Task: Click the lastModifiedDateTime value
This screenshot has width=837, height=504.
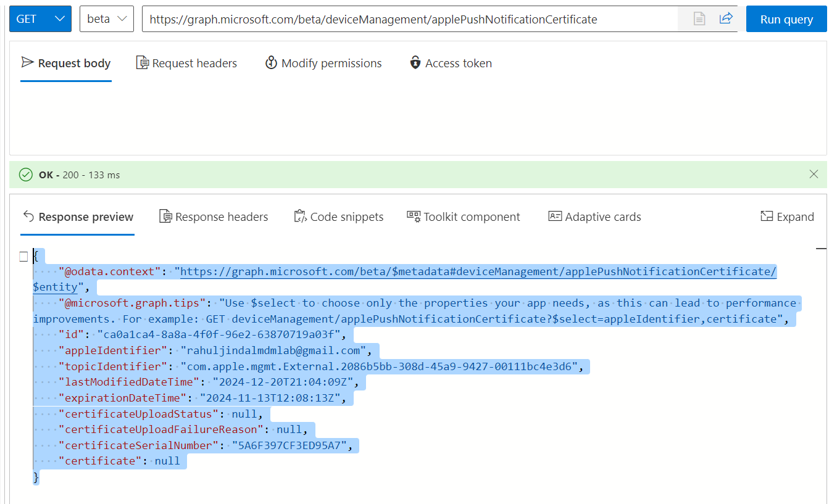Action: pos(284,382)
